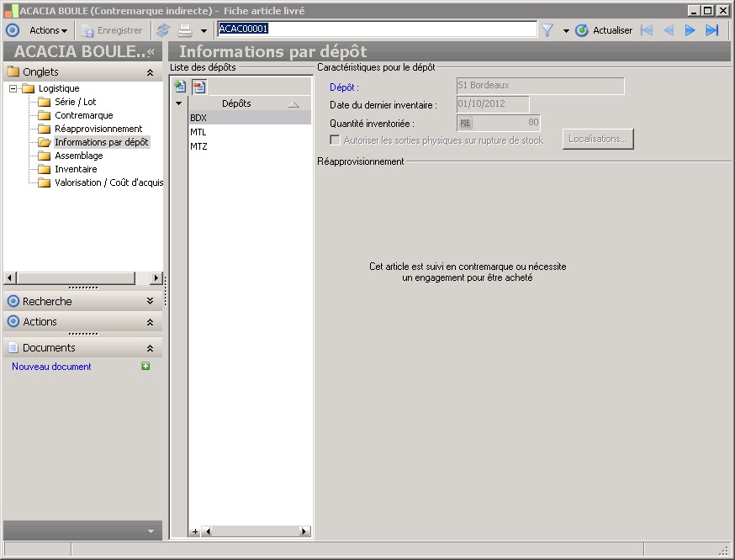
Task: Click the PIE unit icon
Action: tap(465, 124)
